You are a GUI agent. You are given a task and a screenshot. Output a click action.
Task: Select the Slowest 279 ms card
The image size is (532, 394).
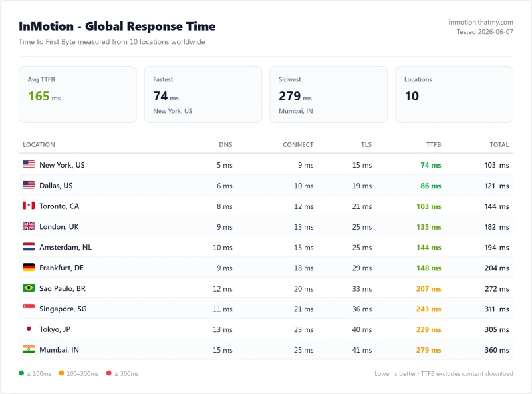[329, 95]
